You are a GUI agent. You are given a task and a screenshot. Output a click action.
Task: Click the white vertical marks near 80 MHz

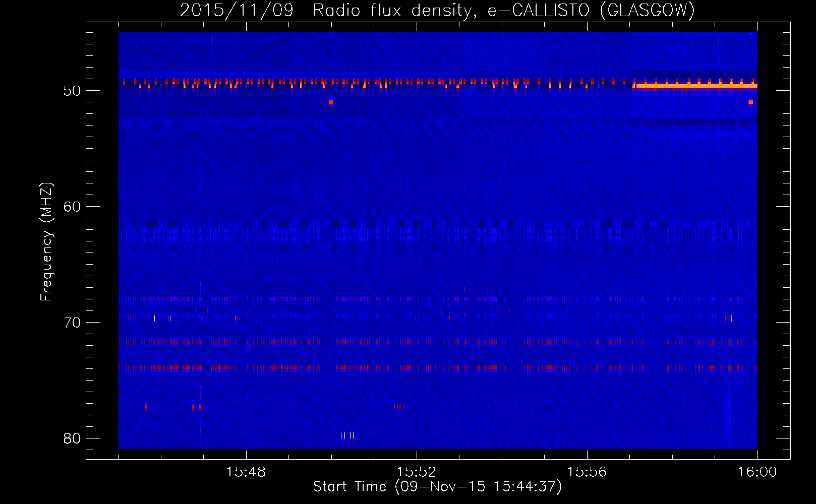[347, 435]
